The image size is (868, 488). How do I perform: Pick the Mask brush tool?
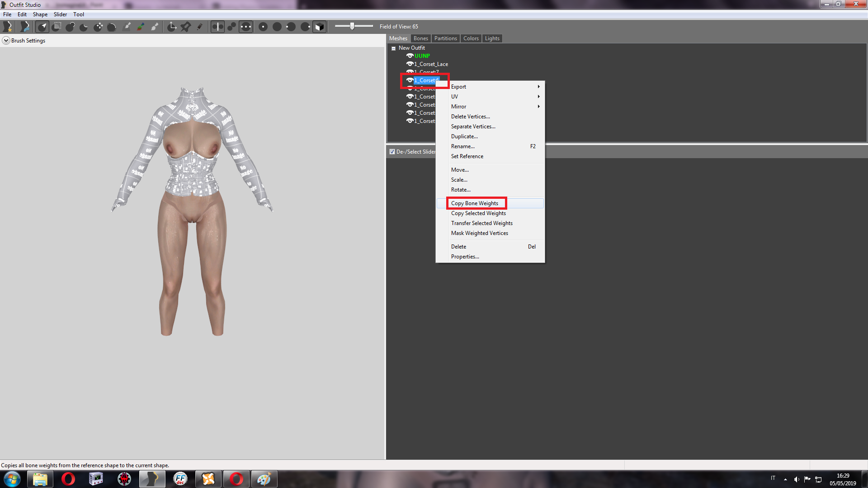57,27
